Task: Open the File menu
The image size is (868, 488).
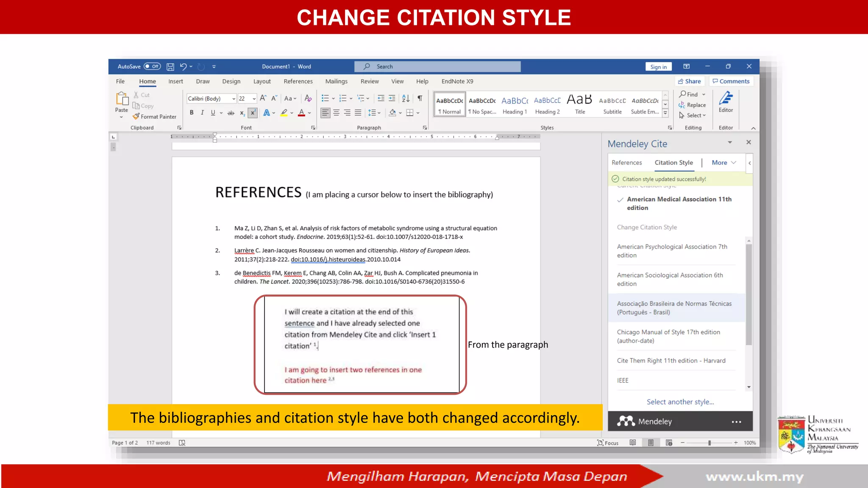Action: pos(120,81)
